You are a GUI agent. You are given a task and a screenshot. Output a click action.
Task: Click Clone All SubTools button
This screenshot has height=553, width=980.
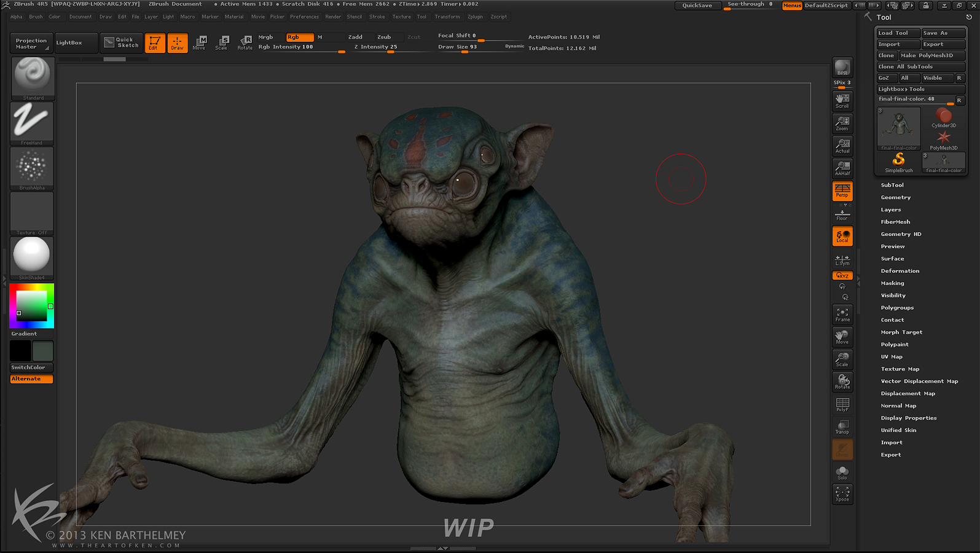click(x=920, y=66)
